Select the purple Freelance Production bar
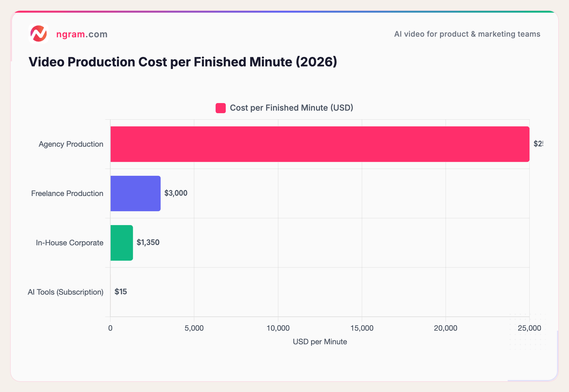Image resolution: width=569 pixels, height=392 pixels. (x=135, y=193)
